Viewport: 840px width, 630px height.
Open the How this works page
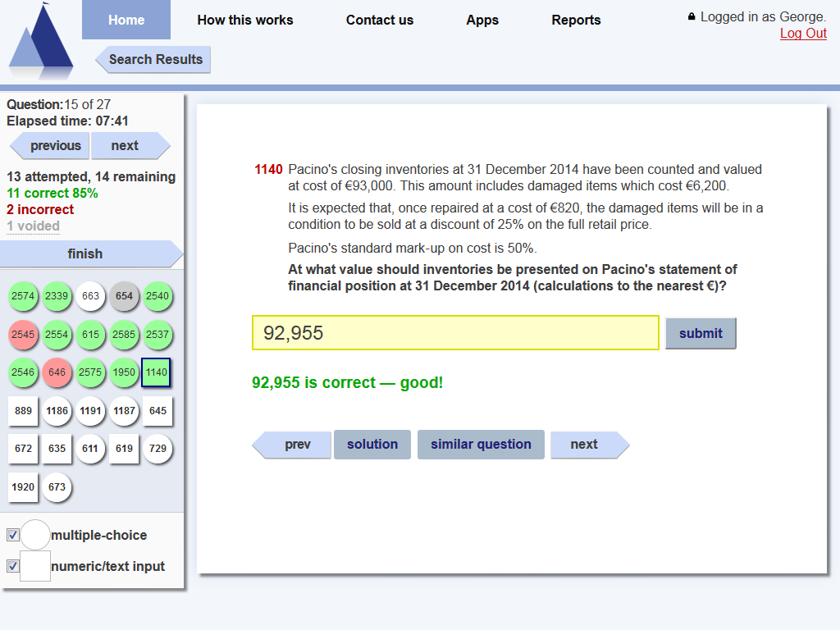tap(244, 20)
